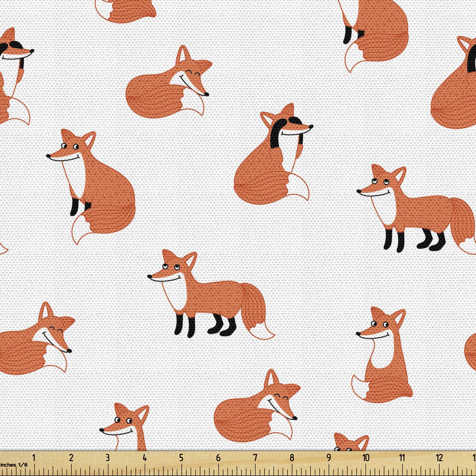This screenshot has height=476, width=476.
Task: Click the number 11 on the ruler
Action: pyautogui.click(x=402, y=458)
